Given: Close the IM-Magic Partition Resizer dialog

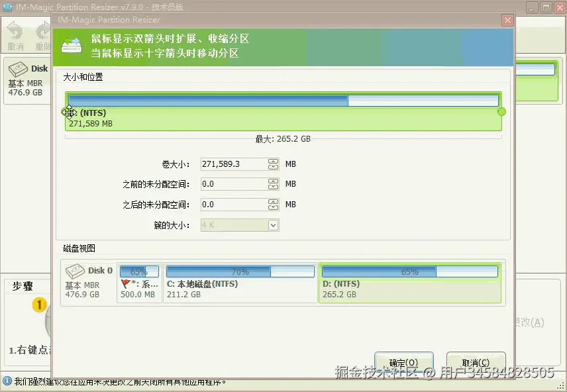Looking at the screenshot, I should 507,20.
